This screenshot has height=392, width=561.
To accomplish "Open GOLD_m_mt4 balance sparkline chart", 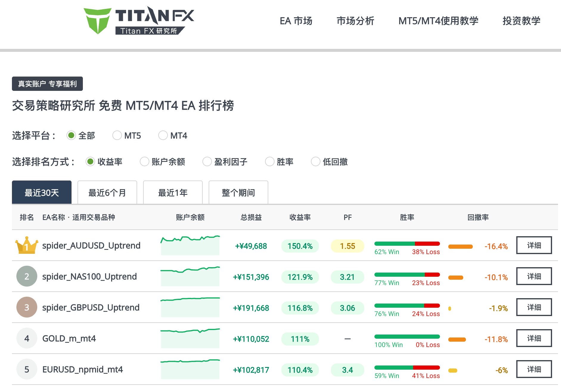I will (x=190, y=338).
